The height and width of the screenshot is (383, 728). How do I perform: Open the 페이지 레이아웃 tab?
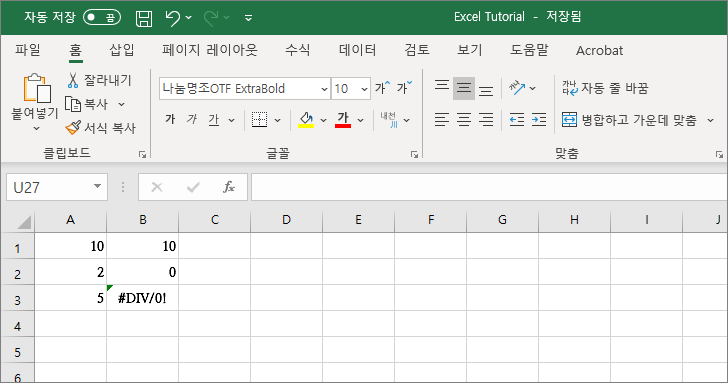(x=209, y=50)
